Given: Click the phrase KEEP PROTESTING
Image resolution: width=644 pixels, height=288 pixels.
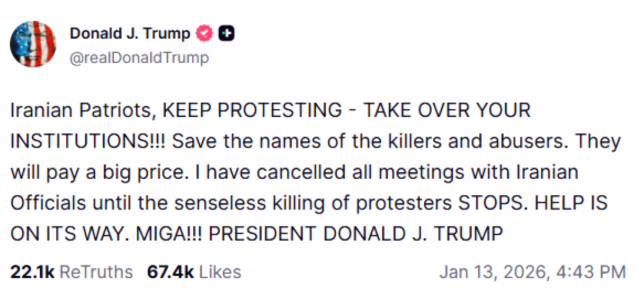Looking at the screenshot, I should (x=252, y=110).
